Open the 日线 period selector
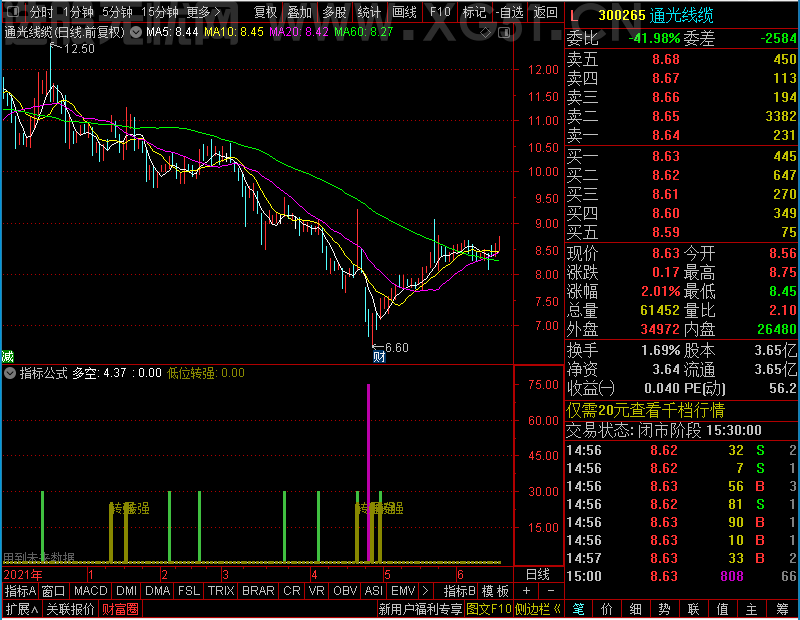Viewport: 800px width, 620px height. tap(538, 575)
